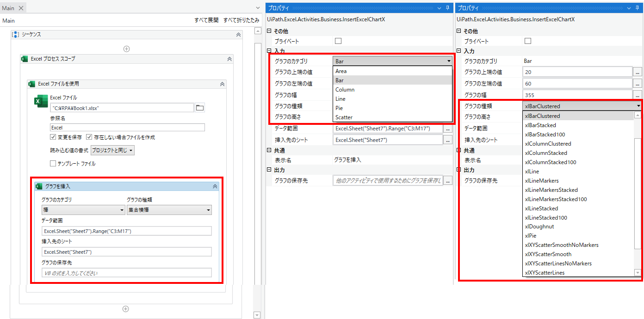Click the ellipsis button for グラフの幅

tap(638, 95)
